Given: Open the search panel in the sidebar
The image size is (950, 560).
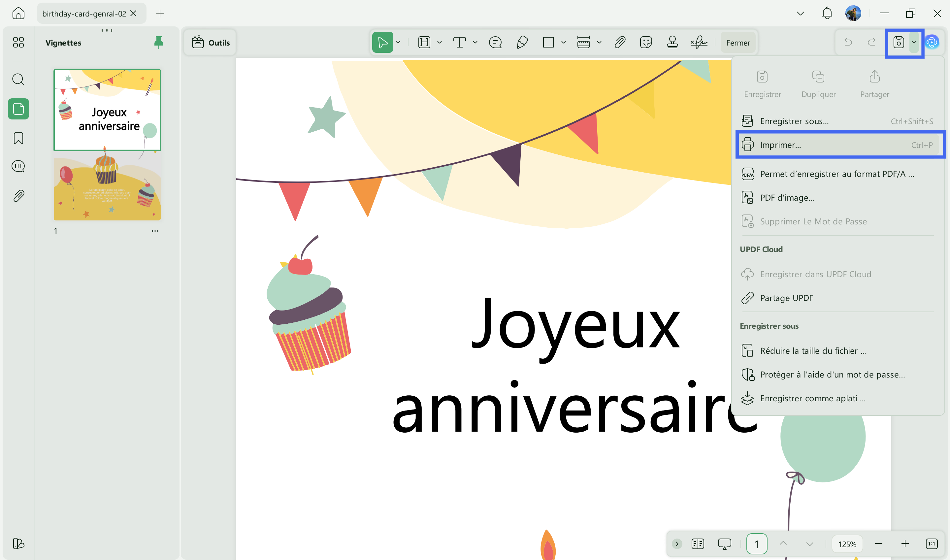Looking at the screenshot, I should (x=18, y=79).
